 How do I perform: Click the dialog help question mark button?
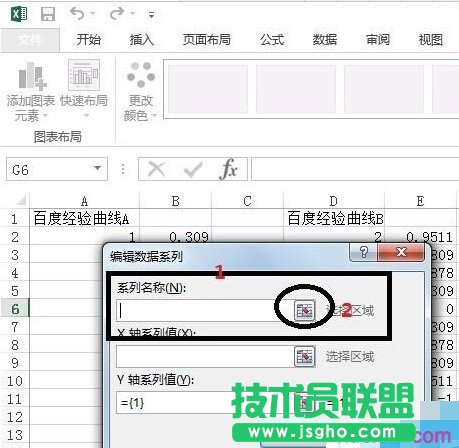pos(363,252)
